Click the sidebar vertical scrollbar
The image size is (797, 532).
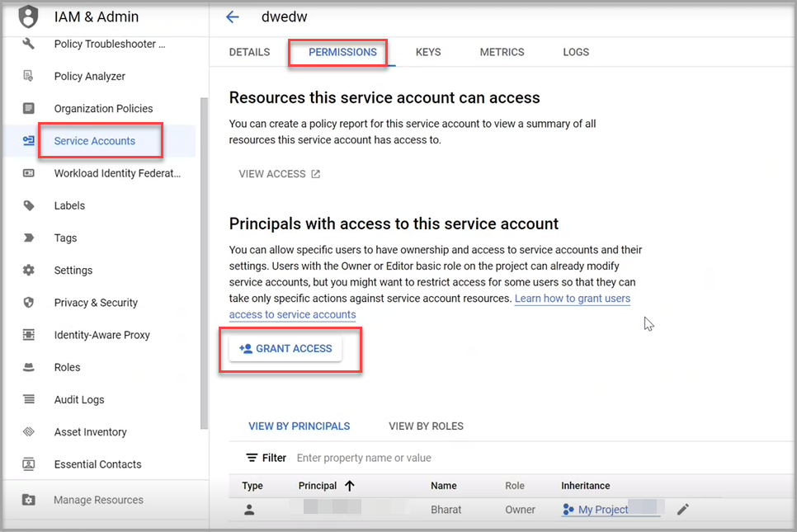click(204, 264)
